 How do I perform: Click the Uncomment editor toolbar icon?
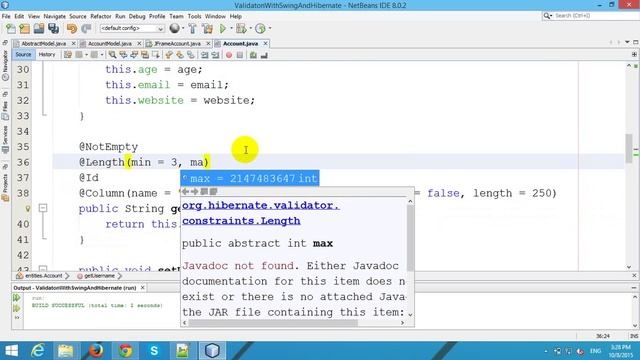(x=264, y=55)
